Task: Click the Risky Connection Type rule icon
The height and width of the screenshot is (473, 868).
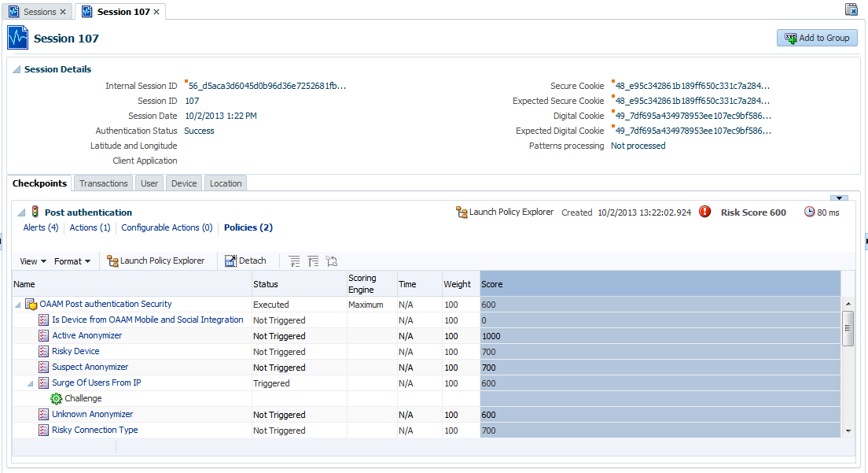Action: (x=44, y=430)
